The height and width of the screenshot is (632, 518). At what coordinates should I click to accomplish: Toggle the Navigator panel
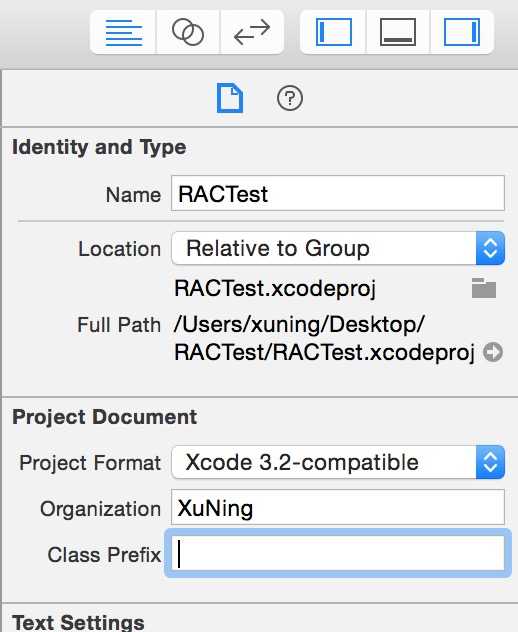pos(333,32)
